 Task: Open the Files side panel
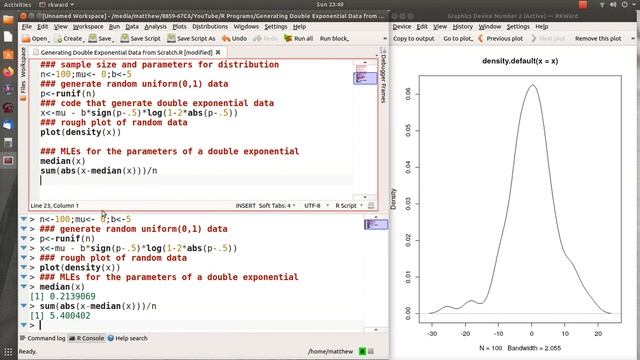(x=23, y=90)
